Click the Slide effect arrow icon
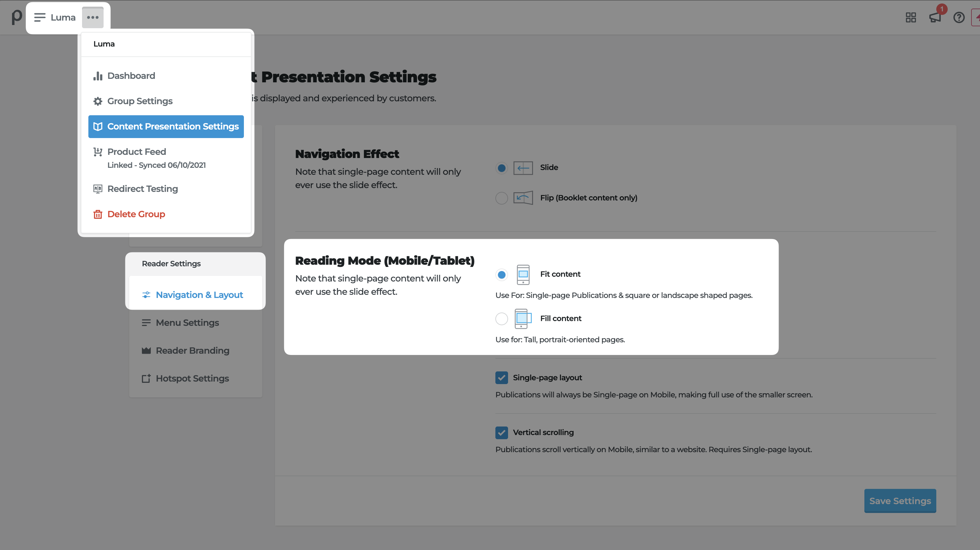The width and height of the screenshot is (980, 550). tap(523, 168)
